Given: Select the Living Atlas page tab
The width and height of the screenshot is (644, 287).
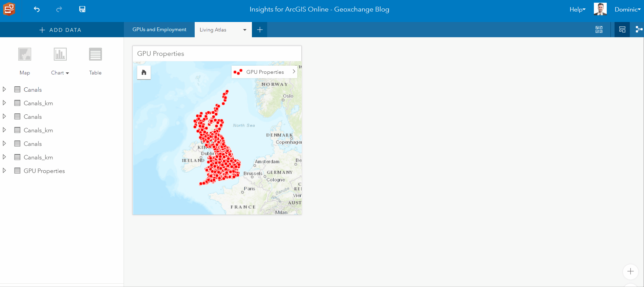Looking at the screenshot, I should click(213, 30).
